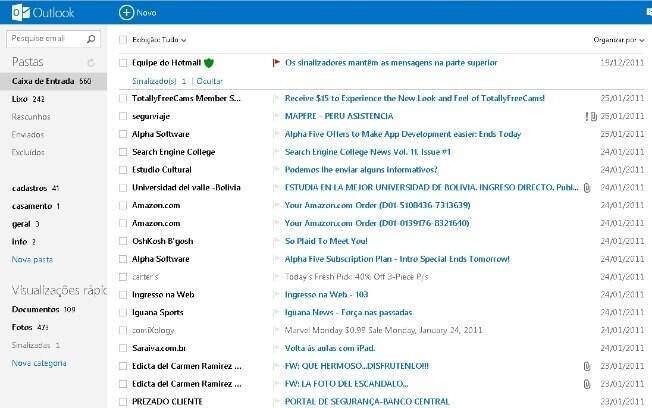Check the OshKosh B'gosh message checkbox
Screen dimensions: 652x408
click(x=123, y=241)
